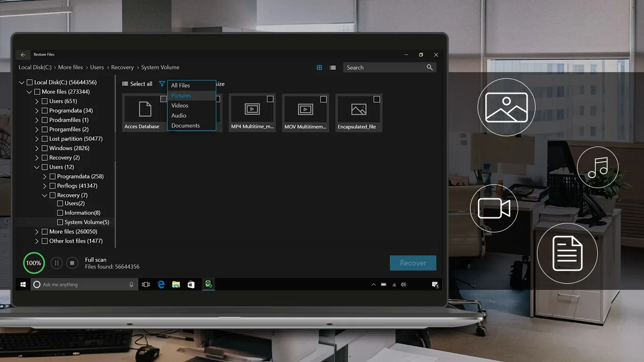Choose Documents in filter menu
Image resolution: width=644 pixels, height=362 pixels.
[191, 125]
